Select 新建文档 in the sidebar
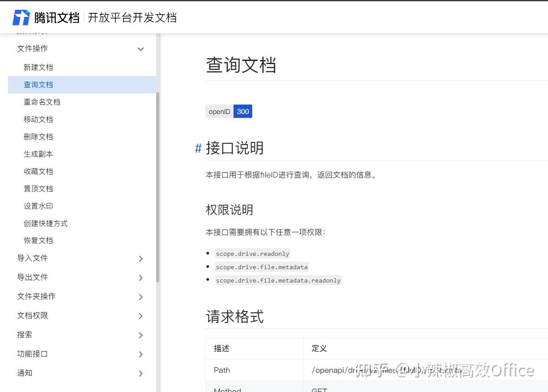548x392 pixels. click(38, 67)
